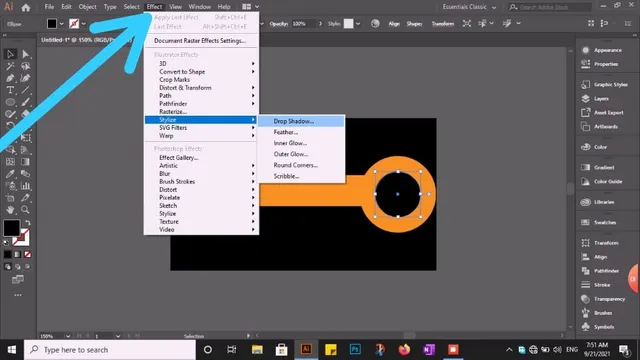Expand the Distort & Transform submenu
The height and width of the screenshot is (360, 640).
(x=202, y=88)
